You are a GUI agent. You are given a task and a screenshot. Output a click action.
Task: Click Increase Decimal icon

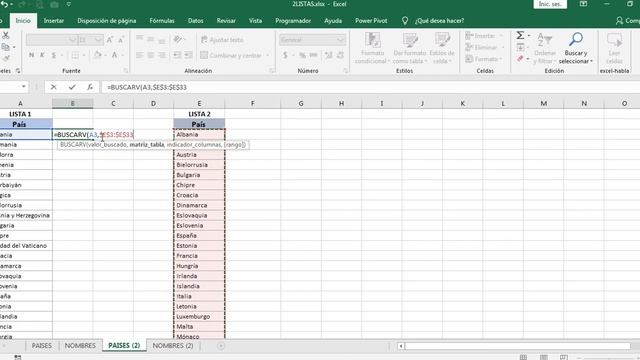pos(329,55)
